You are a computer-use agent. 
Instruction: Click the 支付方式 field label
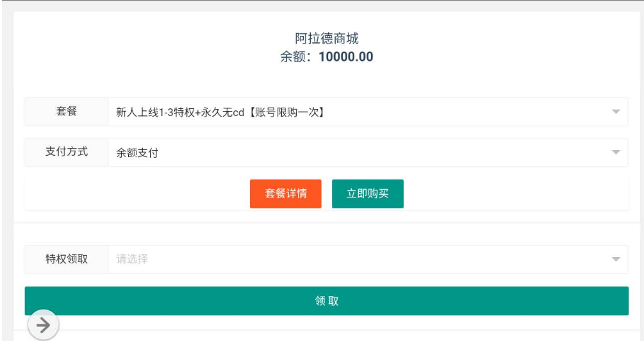67,153
